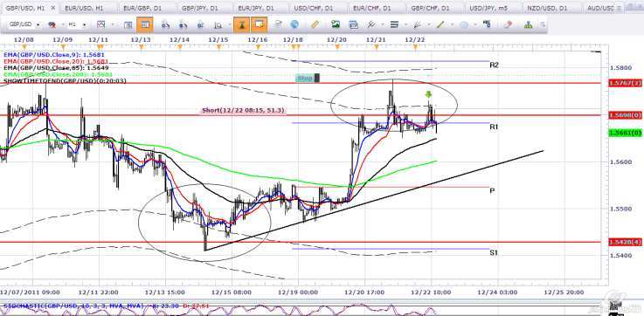Open the green hierarchy tree icon

(x=528, y=24)
